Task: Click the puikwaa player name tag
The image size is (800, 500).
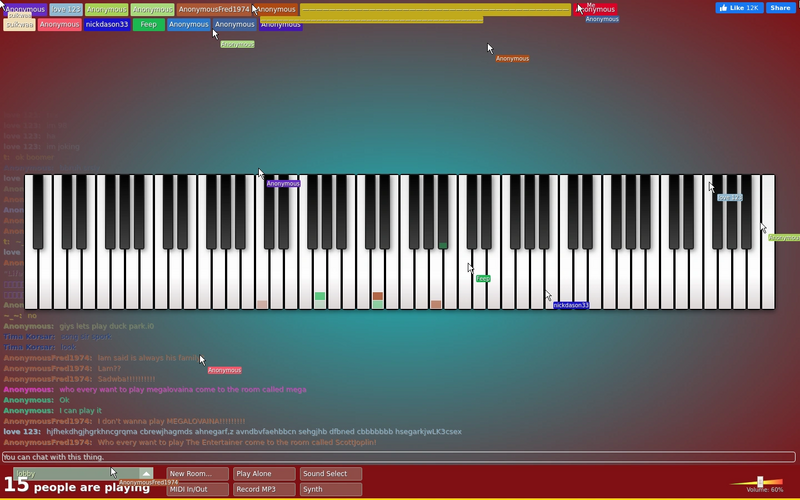Action: (19, 24)
